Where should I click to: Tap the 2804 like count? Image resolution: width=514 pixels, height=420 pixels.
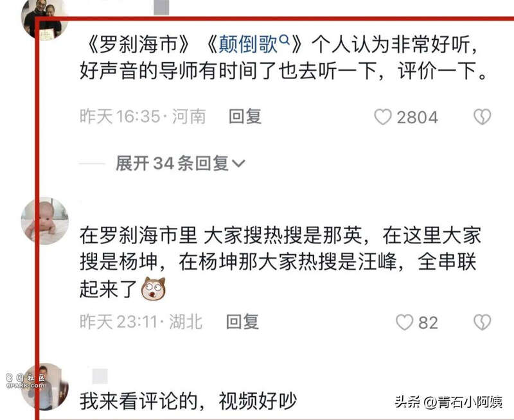point(417,118)
